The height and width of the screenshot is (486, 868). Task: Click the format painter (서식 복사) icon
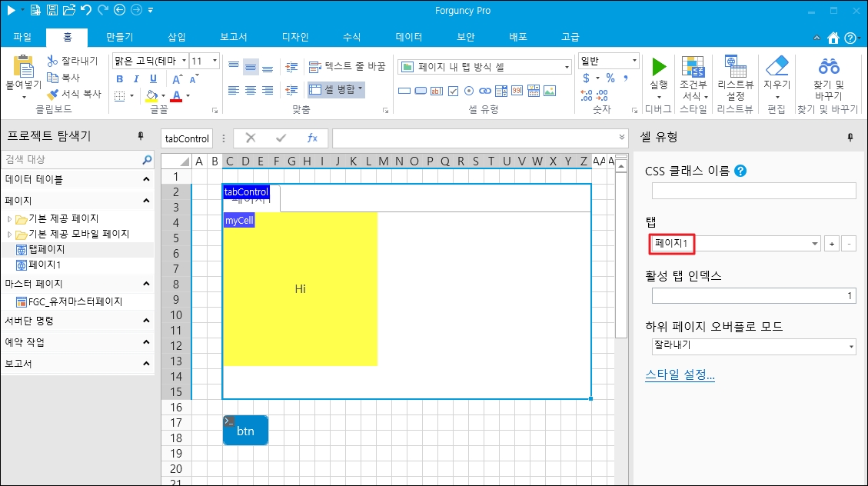click(53, 94)
